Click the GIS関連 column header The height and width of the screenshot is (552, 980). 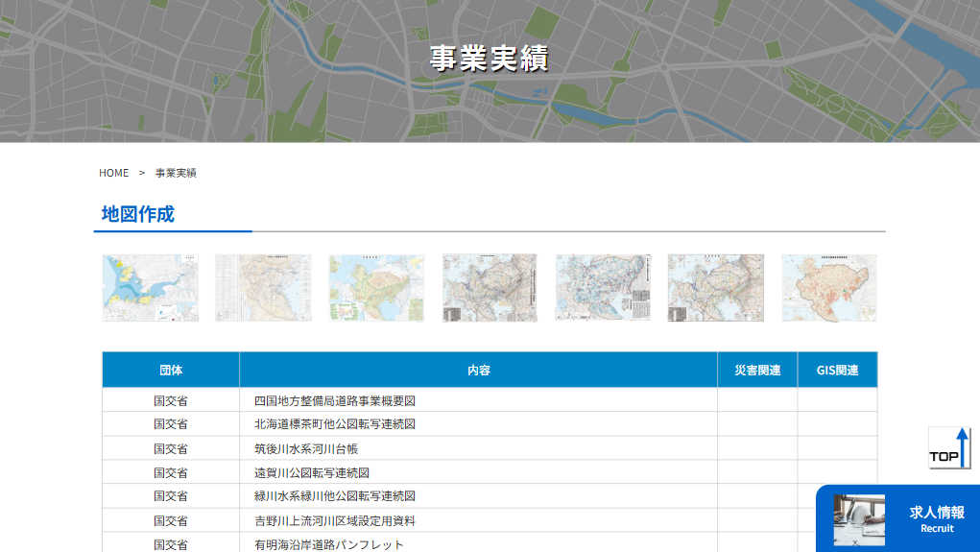coord(838,371)
